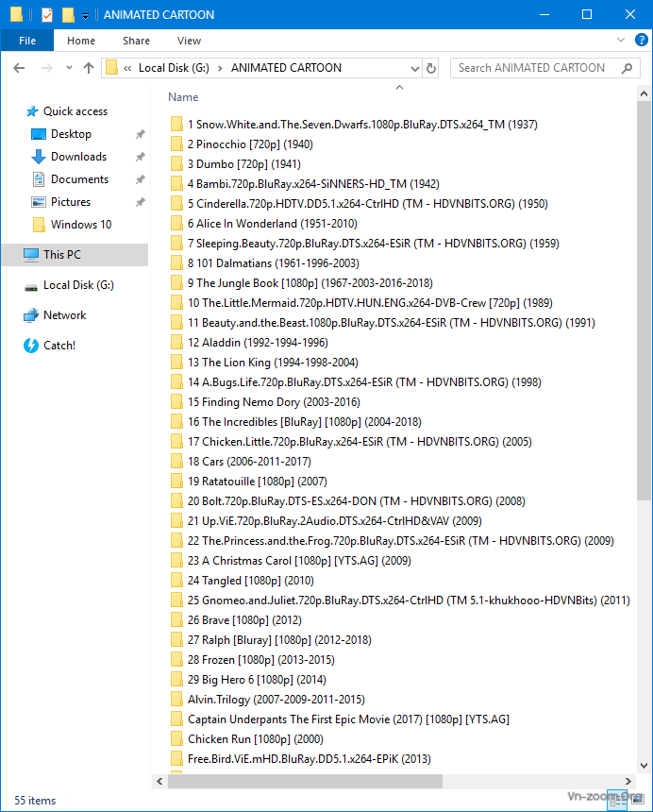
Task: Select folder icon of Chicken Run [1080p]
Action: coord(176,739)
